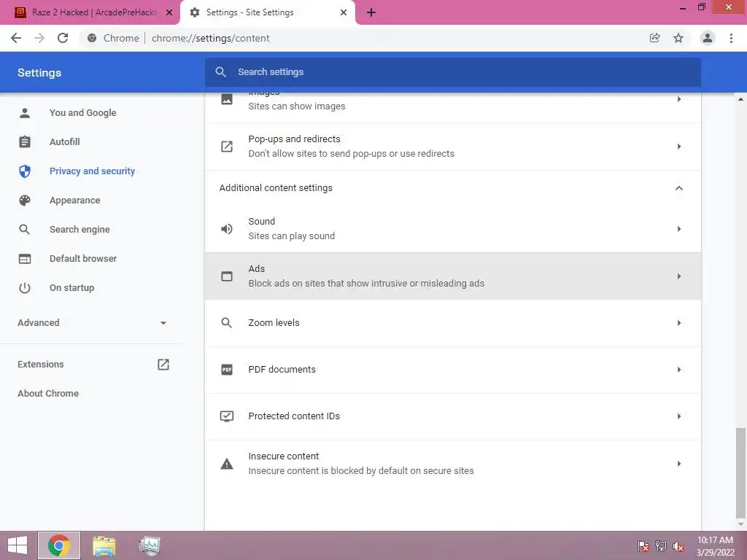Open the Default browser section
The height and width of the screenshot is (560, 747).
(83, 259)
